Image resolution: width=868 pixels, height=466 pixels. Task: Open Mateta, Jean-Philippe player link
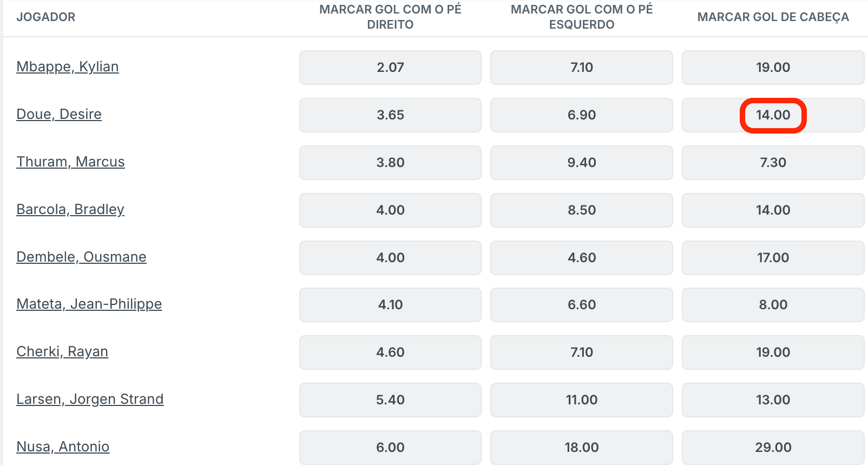(89, 304)
